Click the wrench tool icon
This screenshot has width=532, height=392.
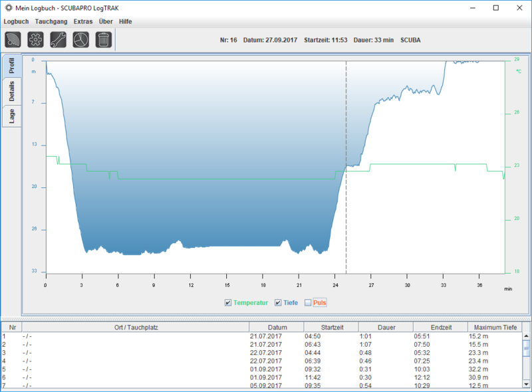click(58, 40)
